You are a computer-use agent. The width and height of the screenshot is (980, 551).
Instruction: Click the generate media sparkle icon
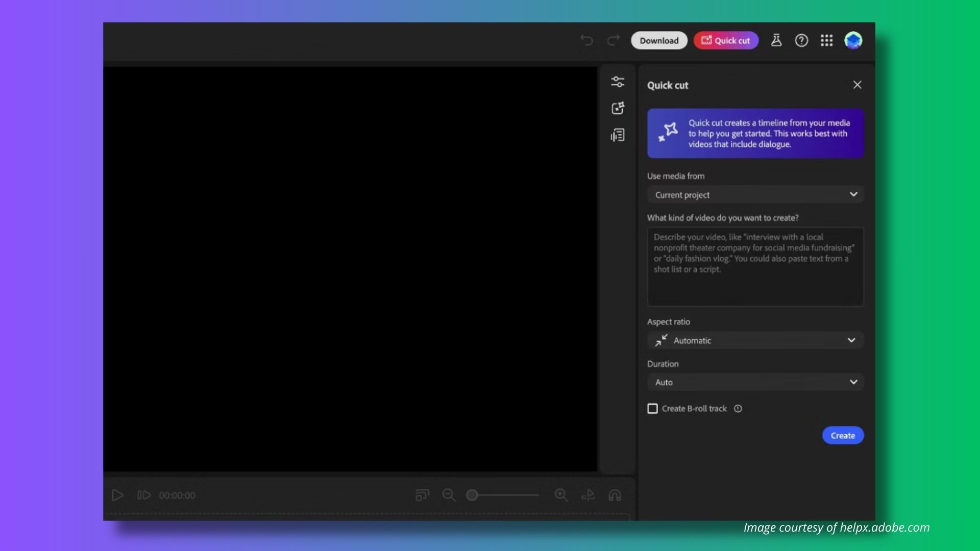pos(618,108)
